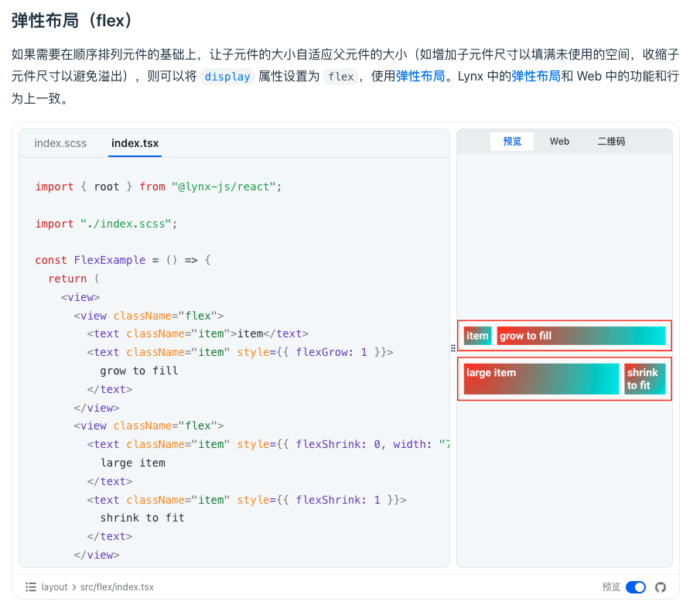Click the '@lynx-js/react' import string

click(x=224, y=186)
